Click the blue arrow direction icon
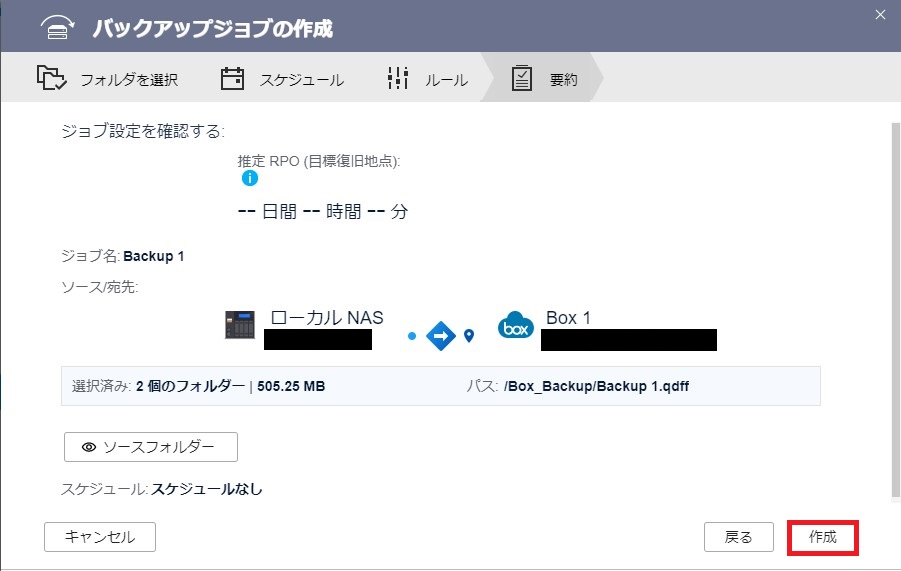The height and width of the screenshot is (571, 901). (441, 336)
